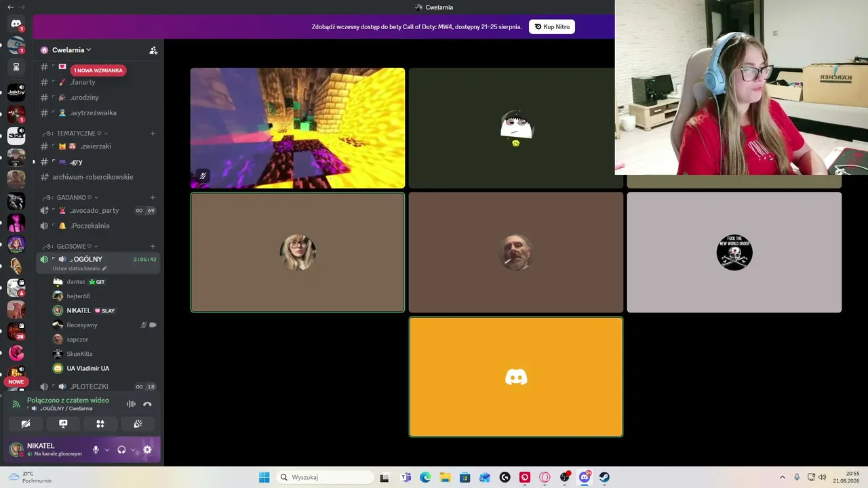Open the soundboard button
The width and height of the screenshot is (868, 488).
138,424
